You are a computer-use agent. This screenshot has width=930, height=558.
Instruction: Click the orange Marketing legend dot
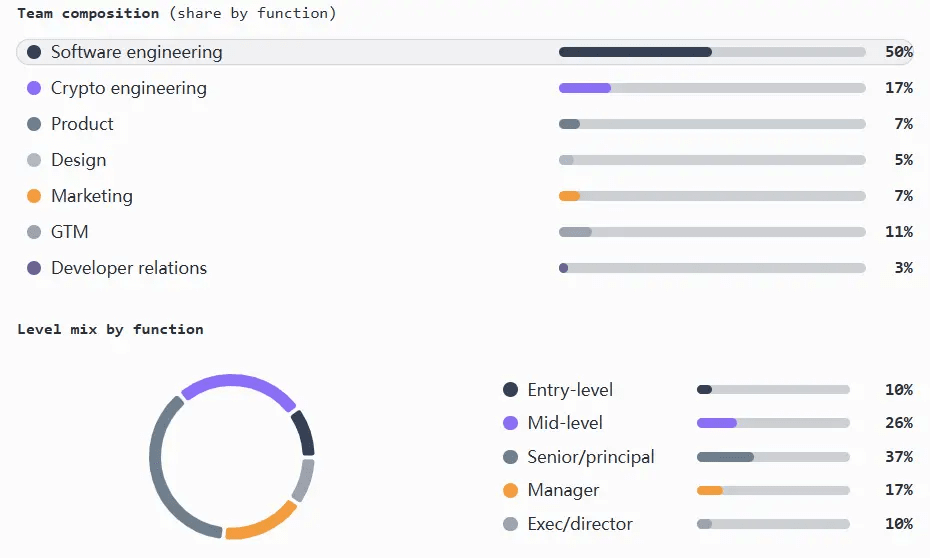(x=34, y=196)
